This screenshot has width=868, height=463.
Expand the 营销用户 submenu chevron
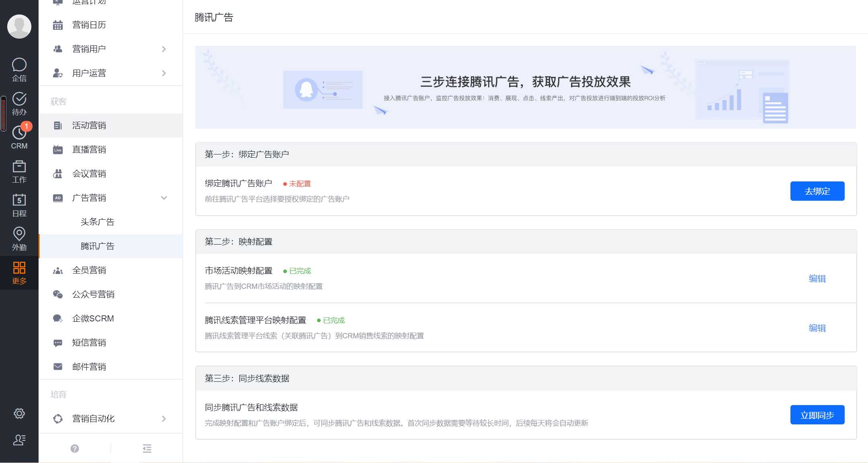click(x=164, y=49)
